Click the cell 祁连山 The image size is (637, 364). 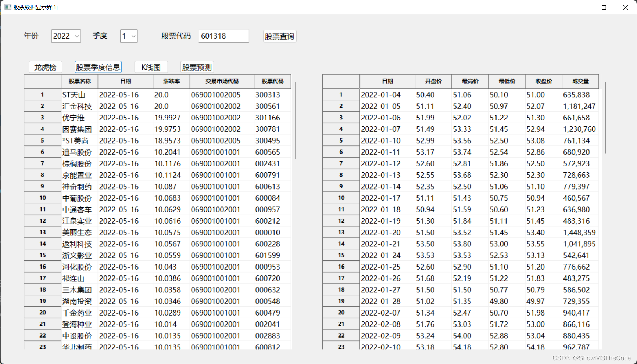pyautogui.click(x=79, y=278)
